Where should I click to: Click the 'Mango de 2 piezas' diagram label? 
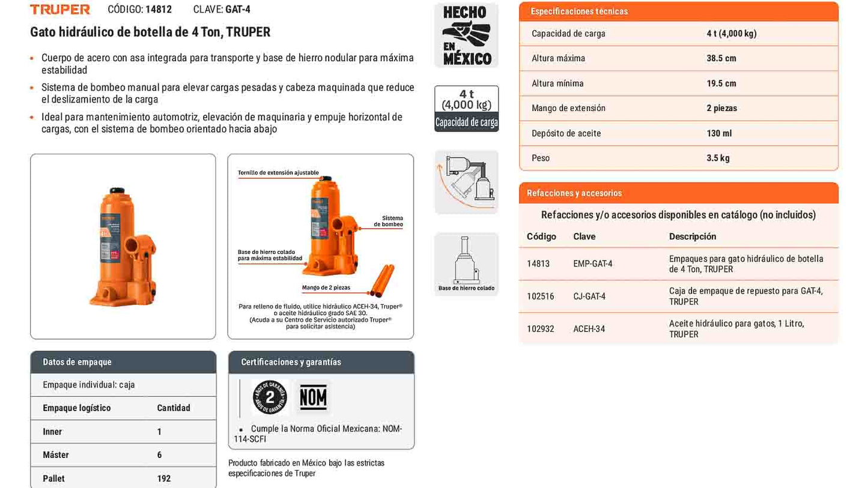(x=326, y=288)
